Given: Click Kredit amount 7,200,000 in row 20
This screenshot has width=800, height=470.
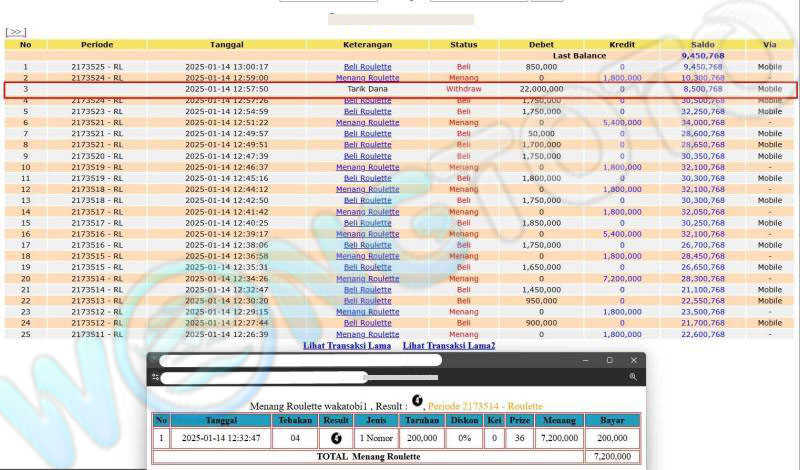Looking at the screenshot, I should (620, 278).
